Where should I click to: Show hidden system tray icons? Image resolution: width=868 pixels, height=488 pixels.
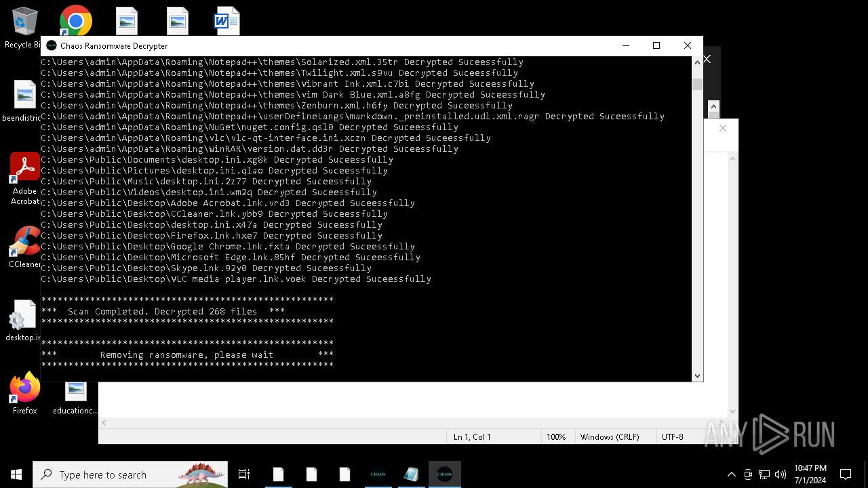(x=731, y=474)
